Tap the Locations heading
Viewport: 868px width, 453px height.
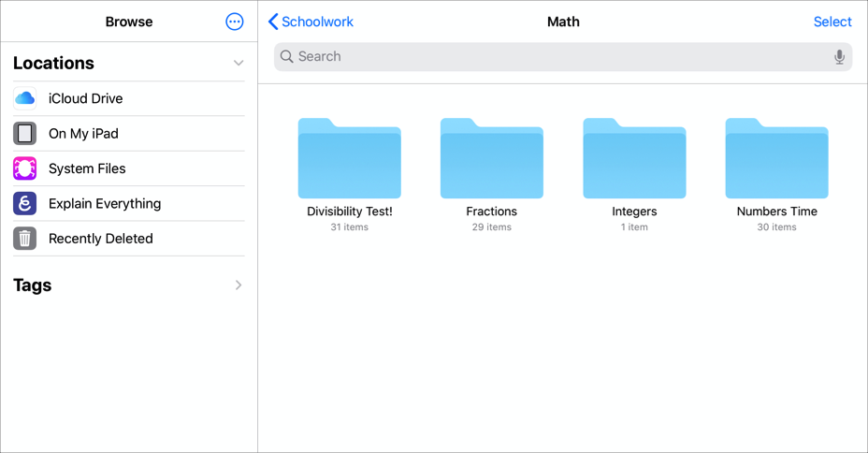pos(53,63)
